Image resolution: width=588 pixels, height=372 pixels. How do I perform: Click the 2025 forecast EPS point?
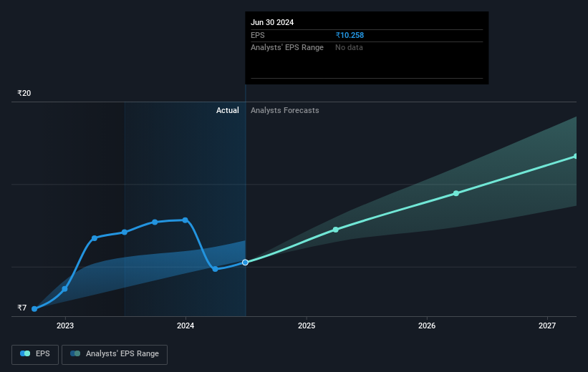click(x=336, y=230)
